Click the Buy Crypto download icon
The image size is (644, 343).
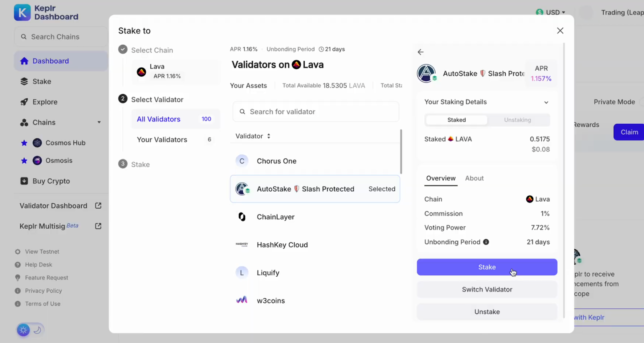pyautogui.click(x=24, y=181)
